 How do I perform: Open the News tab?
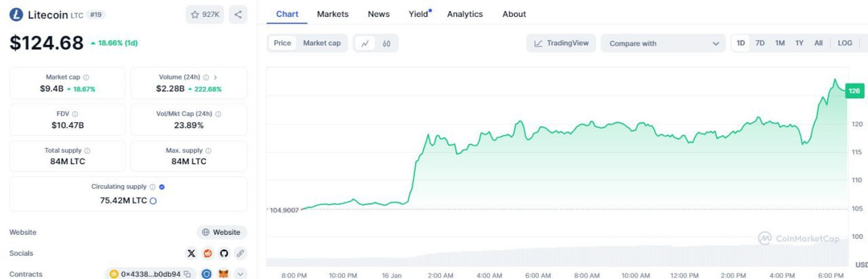[379, 14]
